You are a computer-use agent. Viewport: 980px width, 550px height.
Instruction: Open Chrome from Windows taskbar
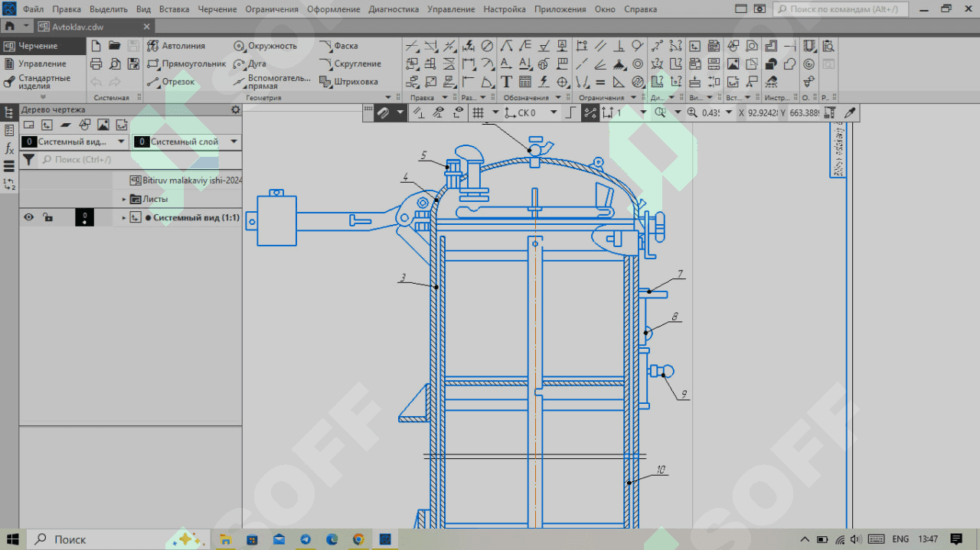(x=358, y=539)
